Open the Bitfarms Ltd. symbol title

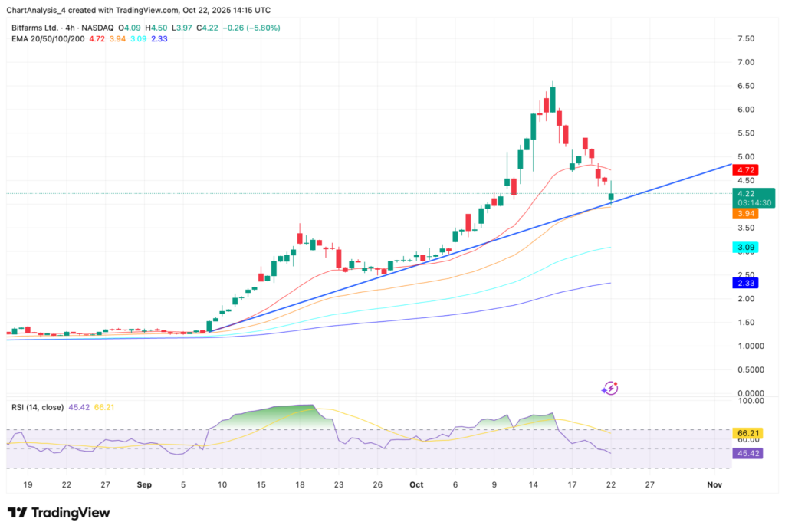38,28
